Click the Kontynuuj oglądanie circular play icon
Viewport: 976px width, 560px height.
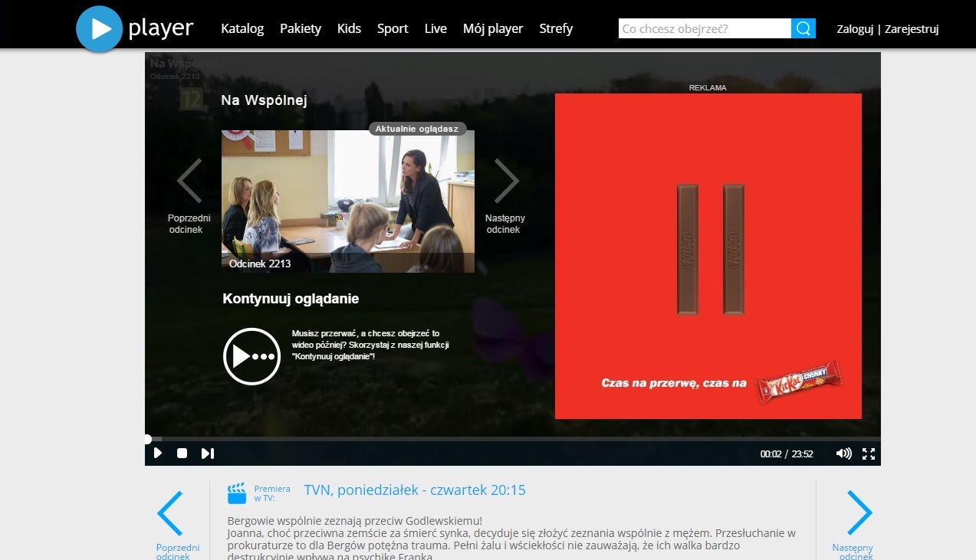251,356
